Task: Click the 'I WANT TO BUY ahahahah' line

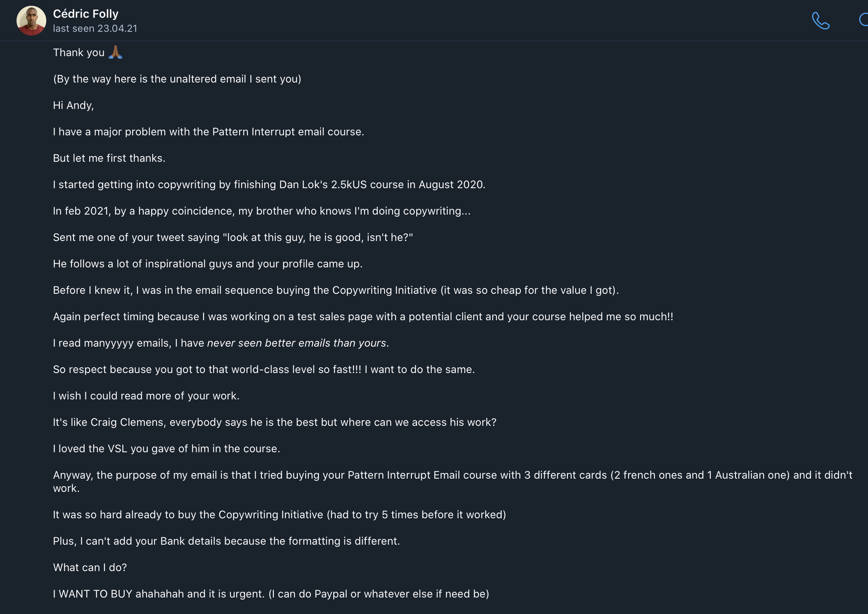Action: 271,594
